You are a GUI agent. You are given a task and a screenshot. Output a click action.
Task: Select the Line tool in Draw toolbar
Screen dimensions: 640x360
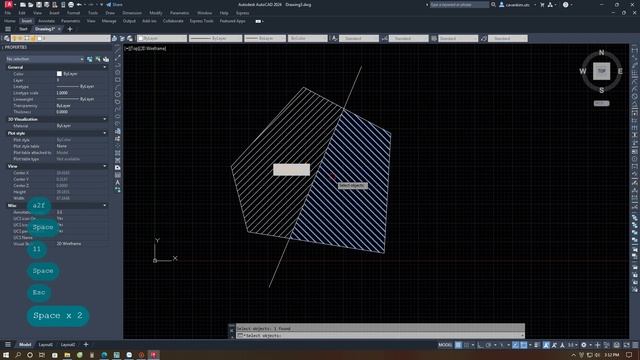point(118,50)
